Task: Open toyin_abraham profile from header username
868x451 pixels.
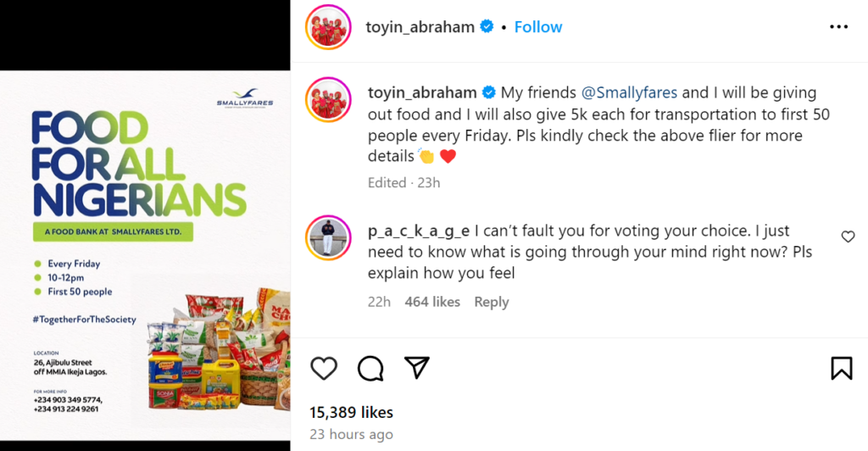Action: click(420, 27)
